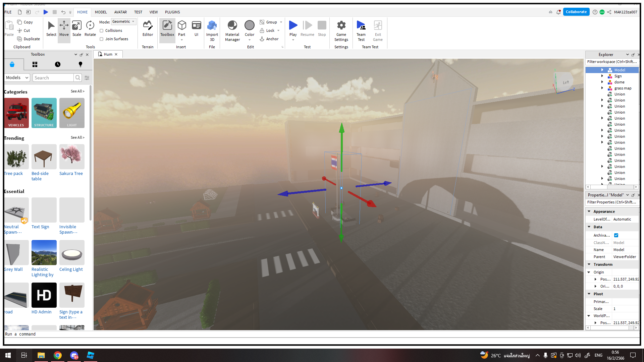The image size is (644, 362).
Task: Click See All next to Trending
Action: 77,138
